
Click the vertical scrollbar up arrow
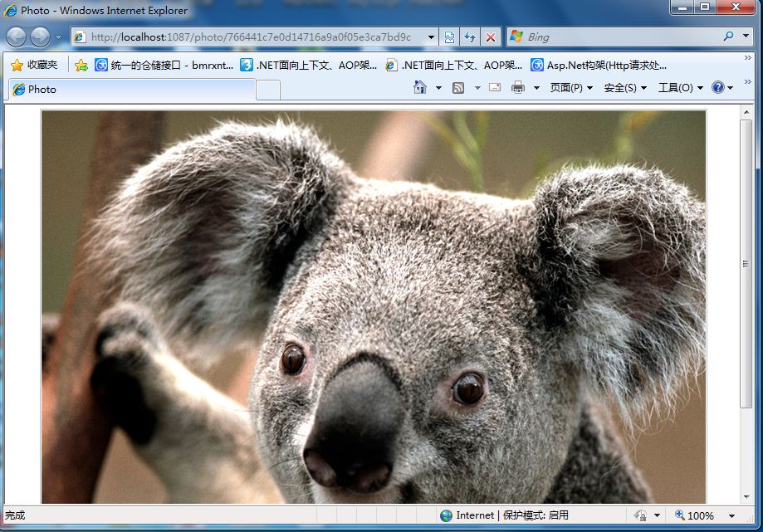tap(746, 112)
